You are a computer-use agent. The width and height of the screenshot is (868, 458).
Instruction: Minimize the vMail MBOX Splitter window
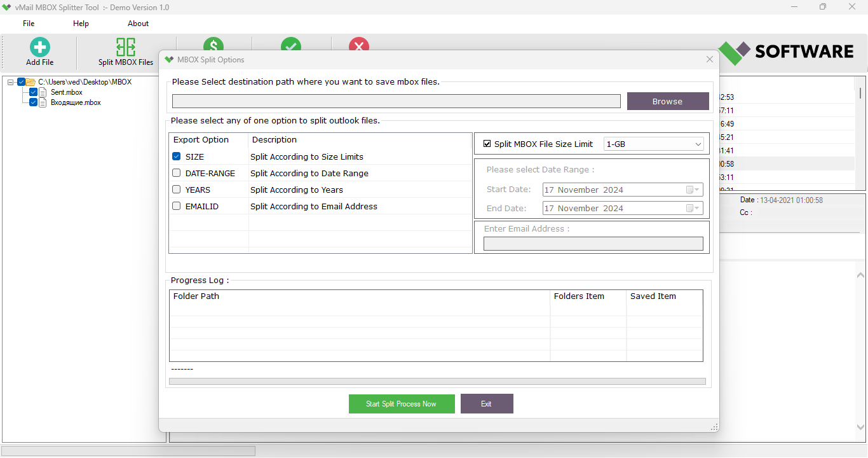tap(794, 7)
